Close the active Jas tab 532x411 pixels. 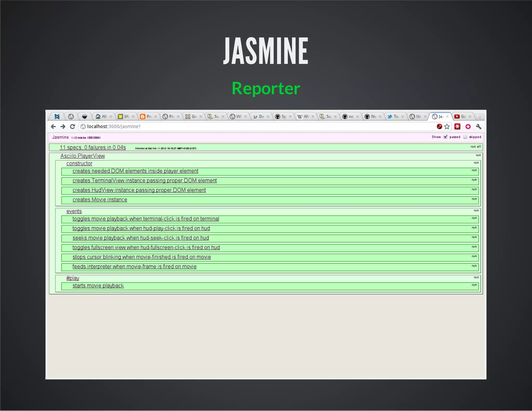[x=447, y=117]
